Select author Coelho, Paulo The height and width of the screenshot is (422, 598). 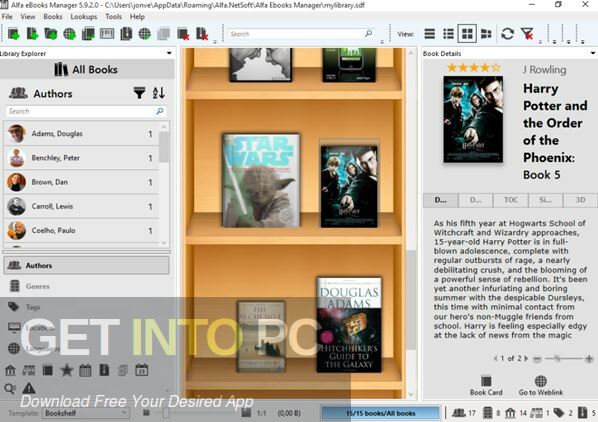pyautogui.click(x=81, y=231)
